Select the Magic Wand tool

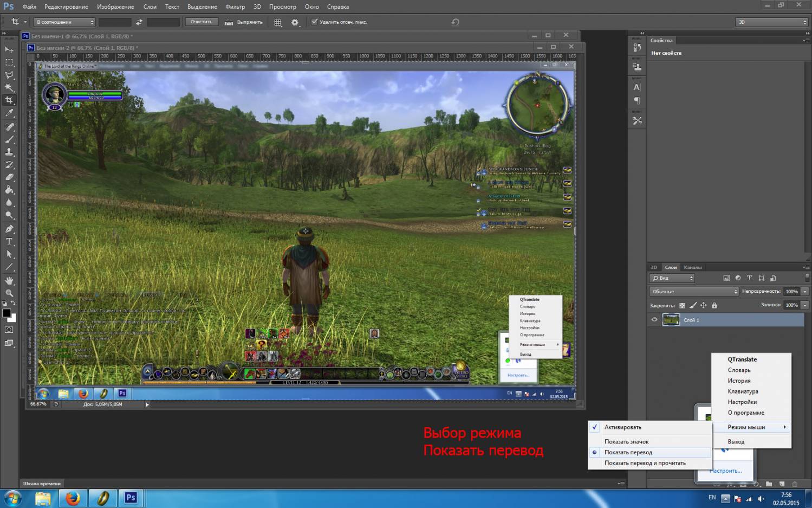pos(9,88)
